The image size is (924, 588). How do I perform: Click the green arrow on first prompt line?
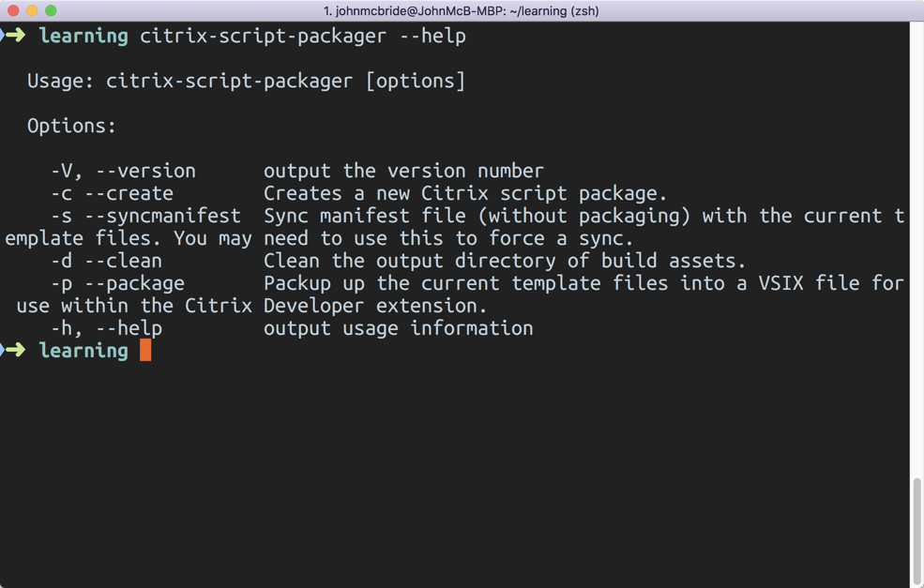[x=14, y=36]
